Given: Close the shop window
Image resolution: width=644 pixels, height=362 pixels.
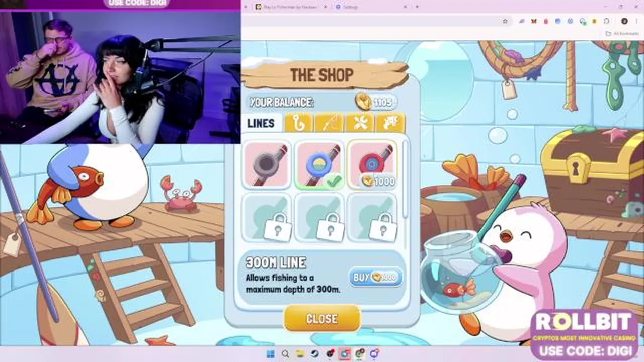Looking at the screenshot, I should point(322,319).
